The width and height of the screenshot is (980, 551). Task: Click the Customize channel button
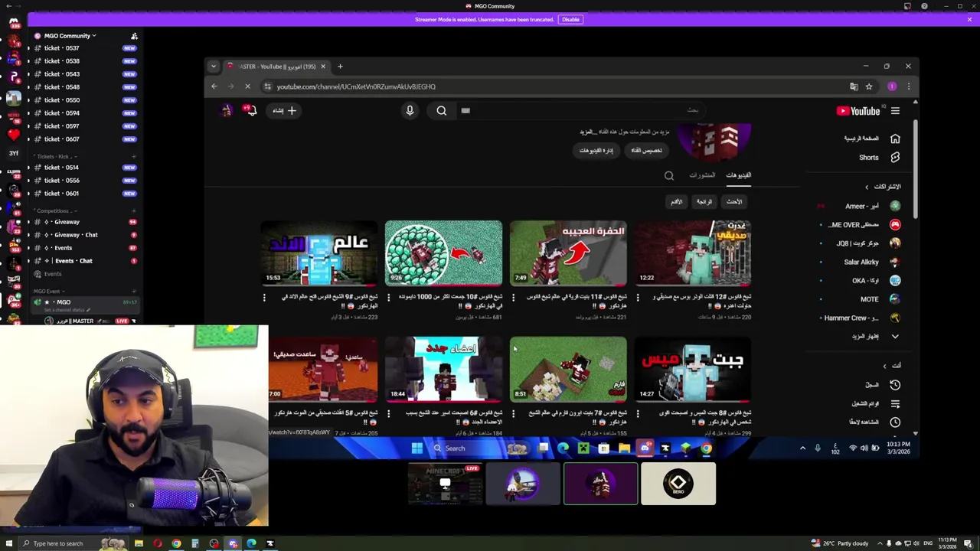tap(646, 151)
